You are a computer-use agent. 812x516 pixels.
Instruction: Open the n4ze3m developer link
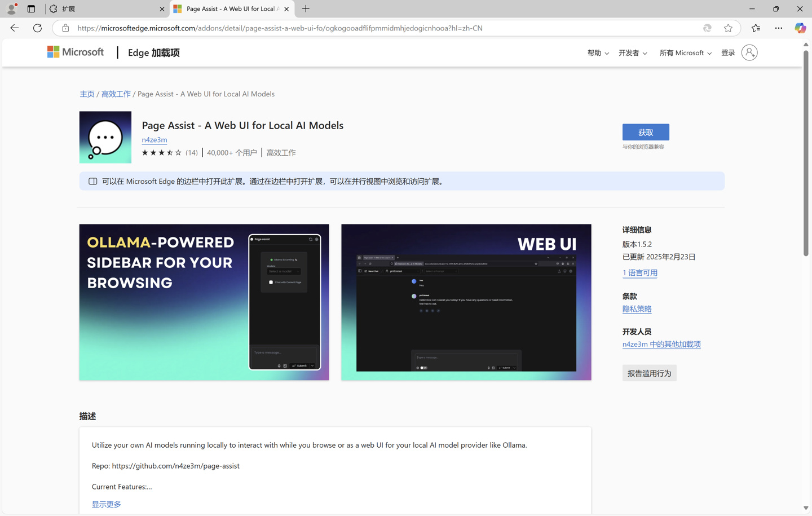[x=154, y=140]
